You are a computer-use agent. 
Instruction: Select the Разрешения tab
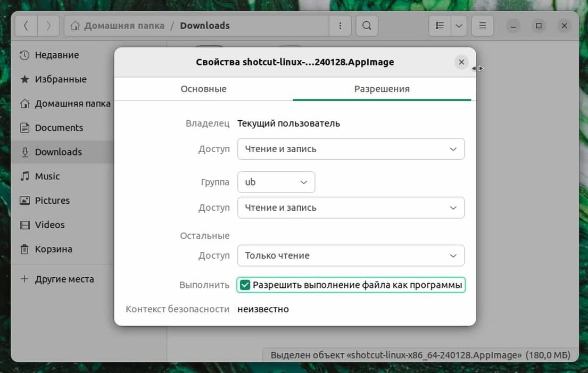(x=382, y=89)
